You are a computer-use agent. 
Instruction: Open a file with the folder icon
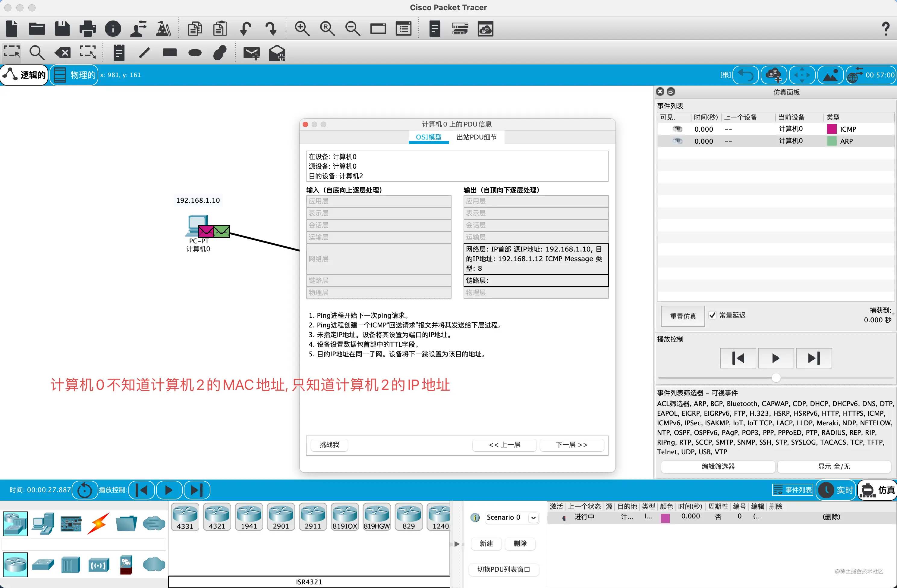pyautogui.click(x=37, y=28)
